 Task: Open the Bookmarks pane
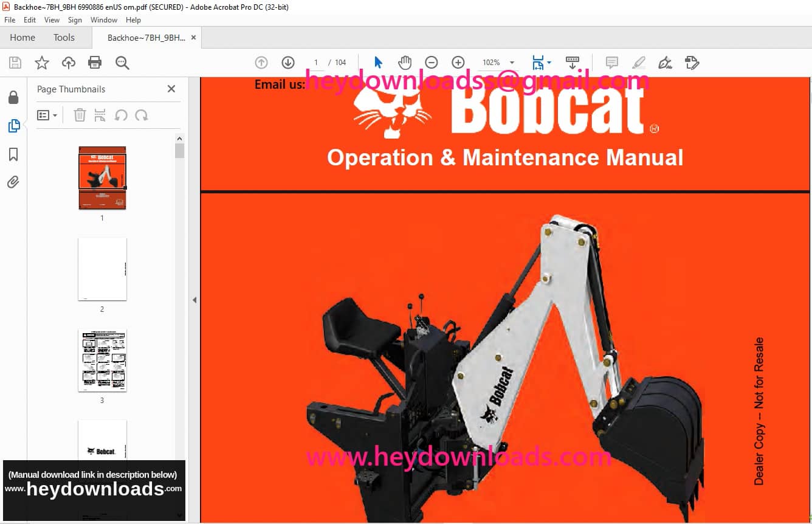point(13,154)
